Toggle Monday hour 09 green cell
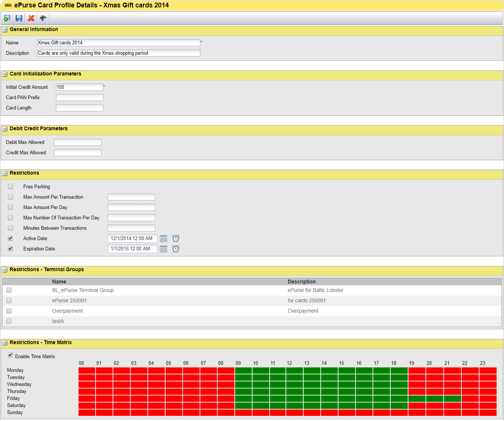 [x=244, y=370]
